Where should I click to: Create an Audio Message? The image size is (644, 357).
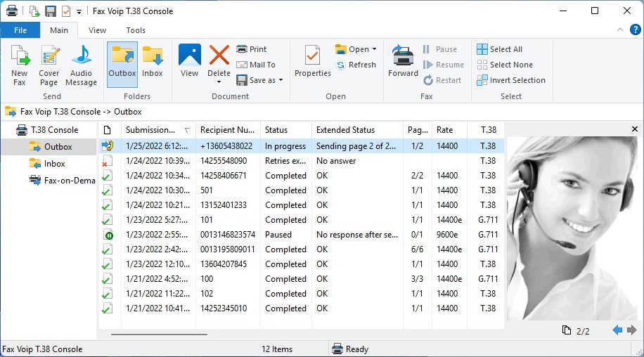point(81,65)
